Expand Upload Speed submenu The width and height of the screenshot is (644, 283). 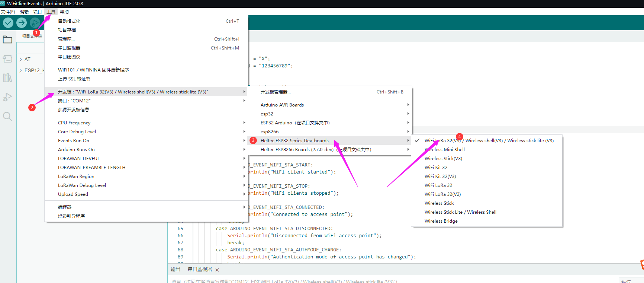click(146, 194)
